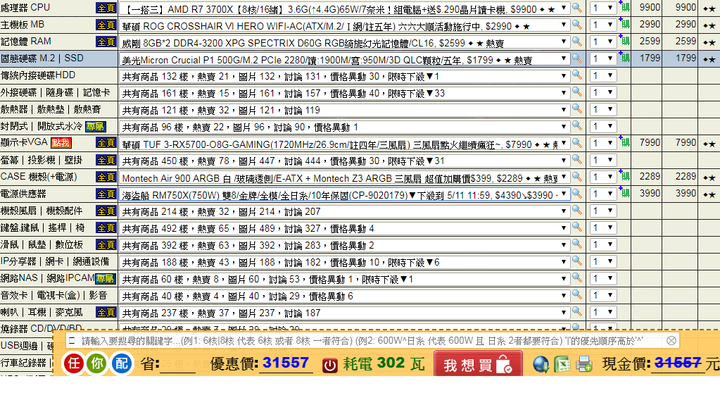Open the VGA dropdown showing TUF 3-RX5700-O8G-GAMING
This screenshot has height=393, width=720.
click(x=344, y=144)
